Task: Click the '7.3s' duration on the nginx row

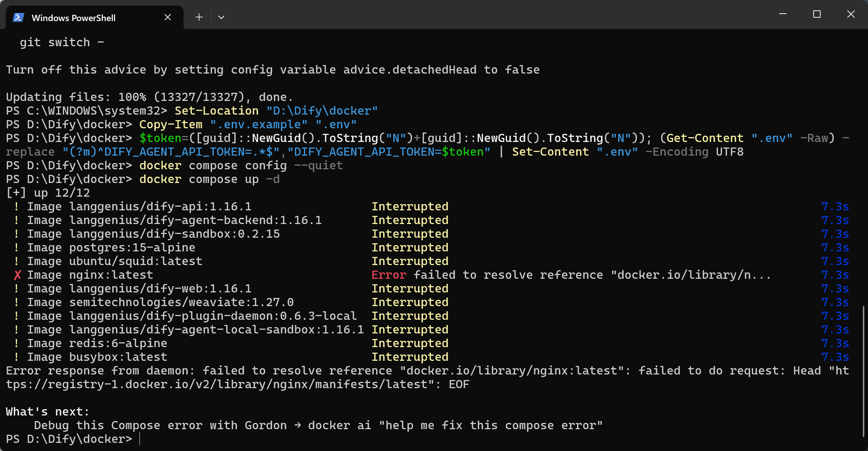Action: coord(835,275)
